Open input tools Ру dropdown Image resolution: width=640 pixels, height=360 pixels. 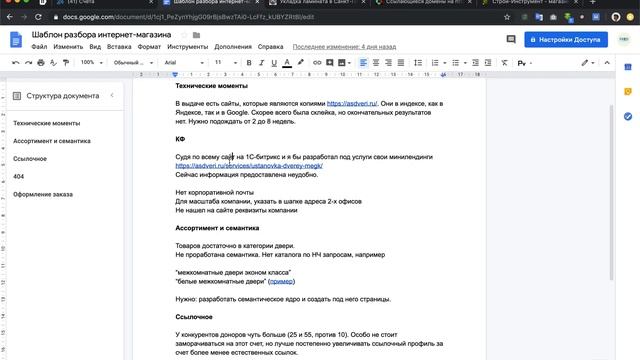(x=524, y=63)
